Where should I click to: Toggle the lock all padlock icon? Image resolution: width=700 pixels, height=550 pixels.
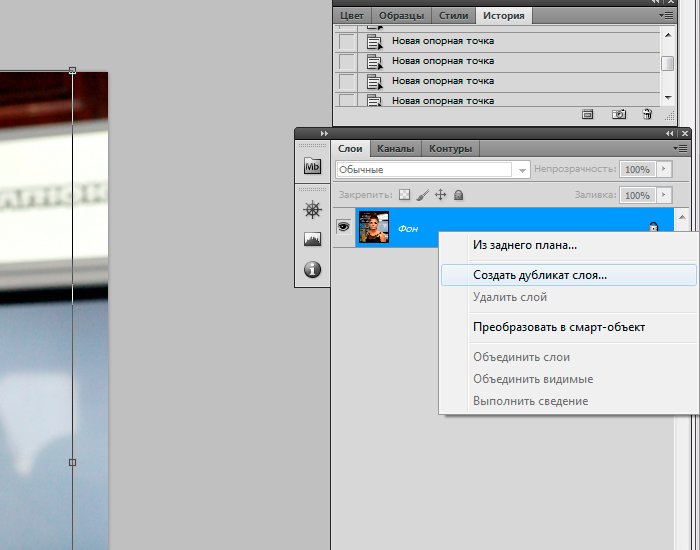(458, 196)
